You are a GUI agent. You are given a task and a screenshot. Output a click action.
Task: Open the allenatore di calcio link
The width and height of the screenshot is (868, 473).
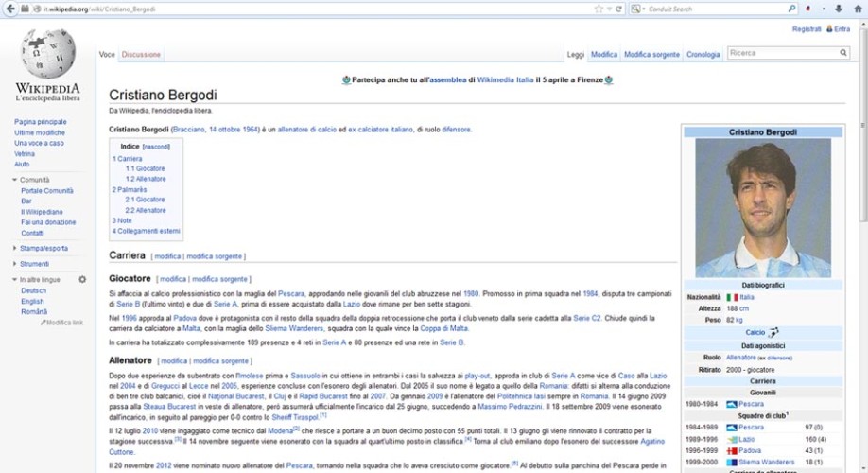(x=306, y=130)
